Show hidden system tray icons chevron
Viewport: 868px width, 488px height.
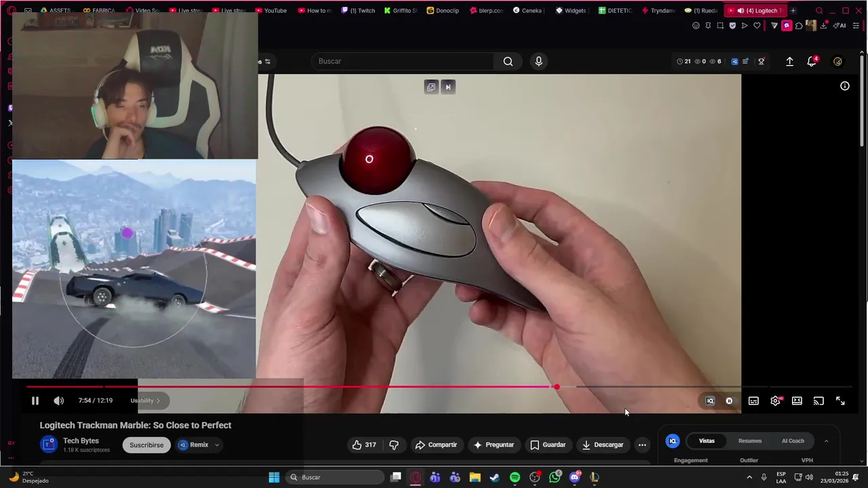[749, 477]
